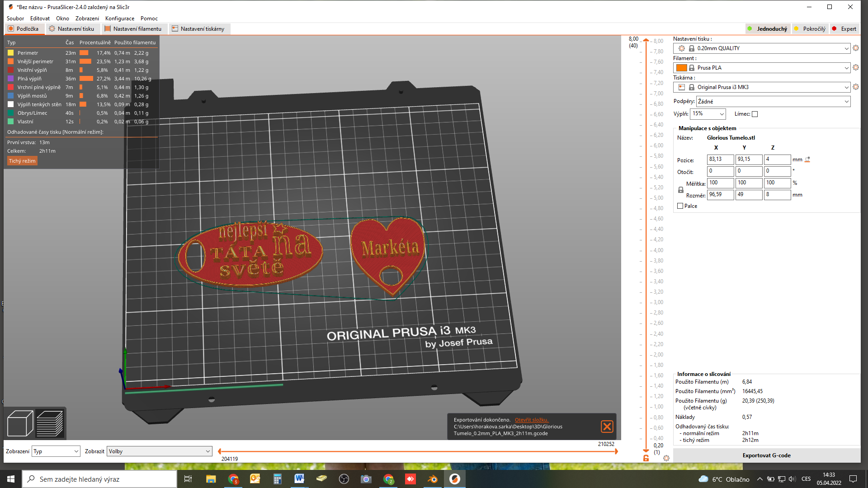Open the print settings preset dropdown

tap(762, 48)
